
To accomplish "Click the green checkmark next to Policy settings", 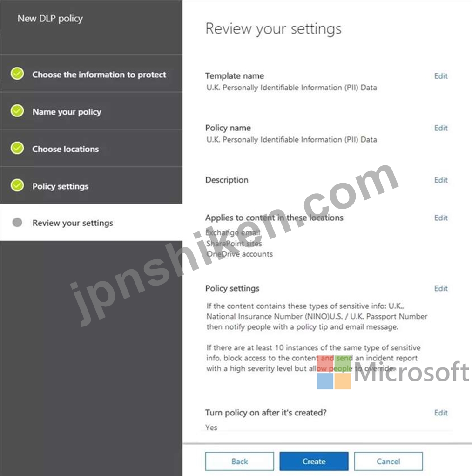I will click(x=17, y=185).
